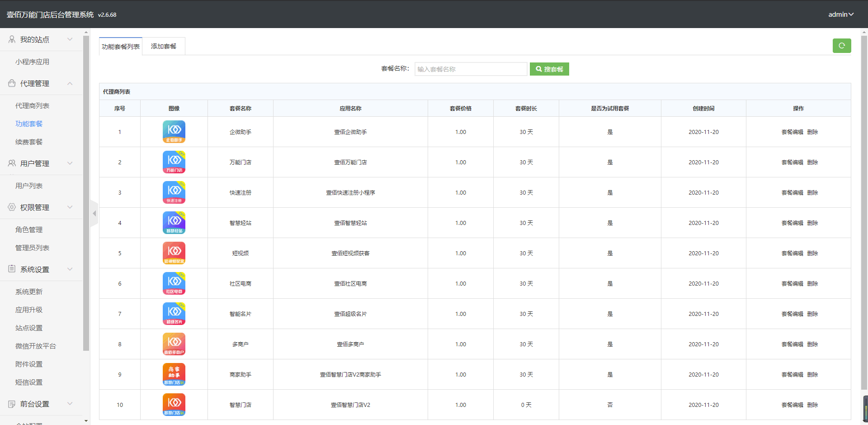Click the sidebar scroll-down arrow
This screenshot has height=425, width=868.
point(86,421)
